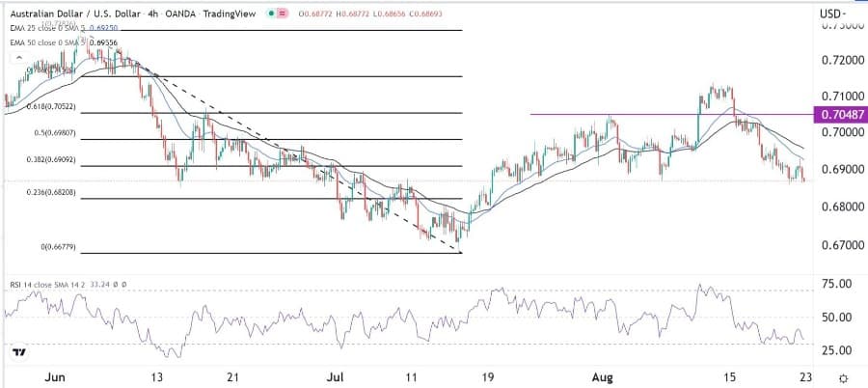Click the 0.72000 price axis label
The image size is (868, 388).
coord(841,59)
